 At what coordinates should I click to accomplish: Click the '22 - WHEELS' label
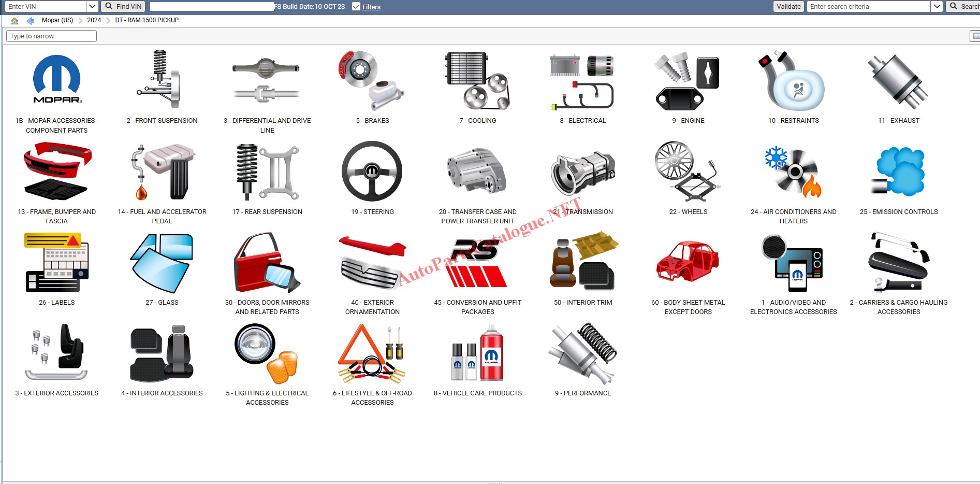[689, 212]
